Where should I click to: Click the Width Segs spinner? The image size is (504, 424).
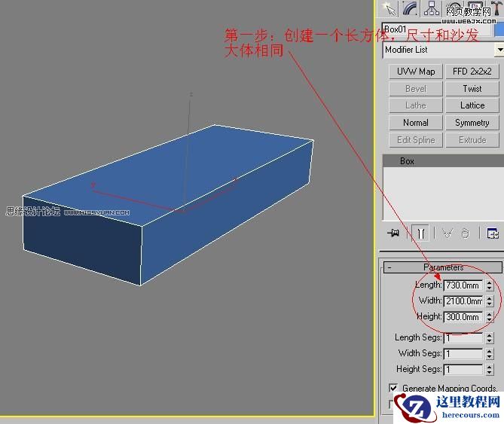[x=489, y=354]
